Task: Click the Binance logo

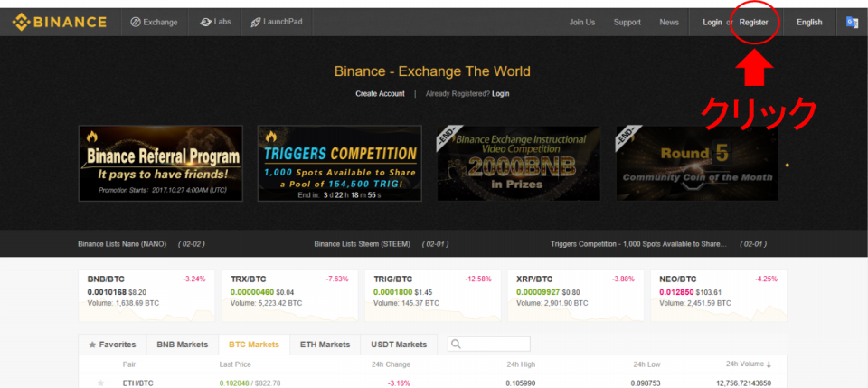Action: click(60, 22)
